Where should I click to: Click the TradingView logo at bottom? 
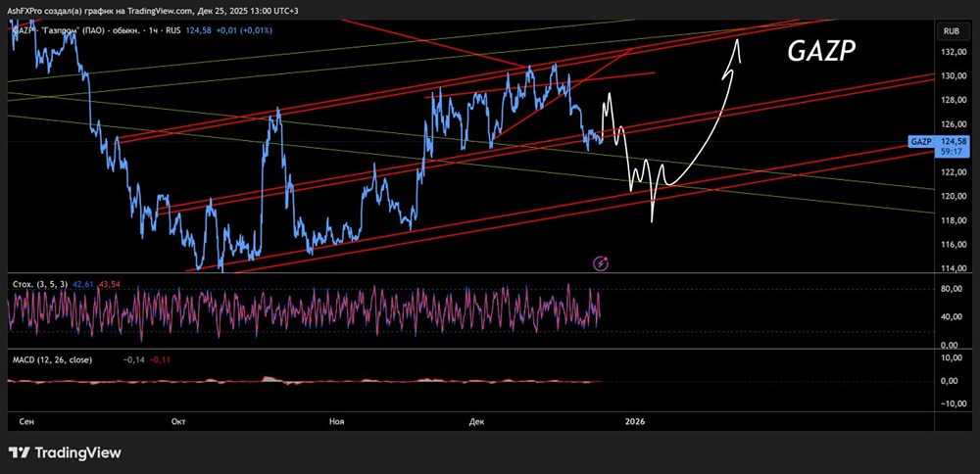[65, 452]
